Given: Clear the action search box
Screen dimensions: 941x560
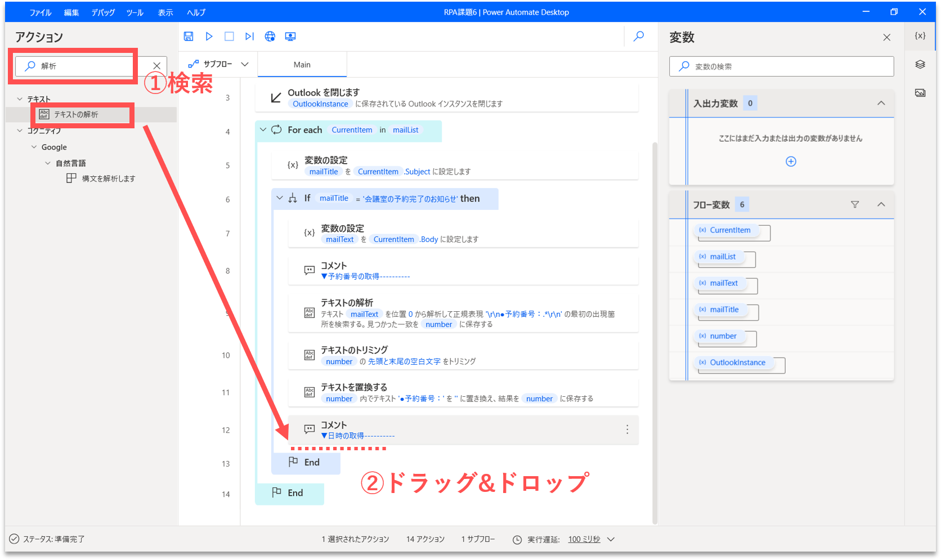Looking at the screenshot, I should point(157,66).
